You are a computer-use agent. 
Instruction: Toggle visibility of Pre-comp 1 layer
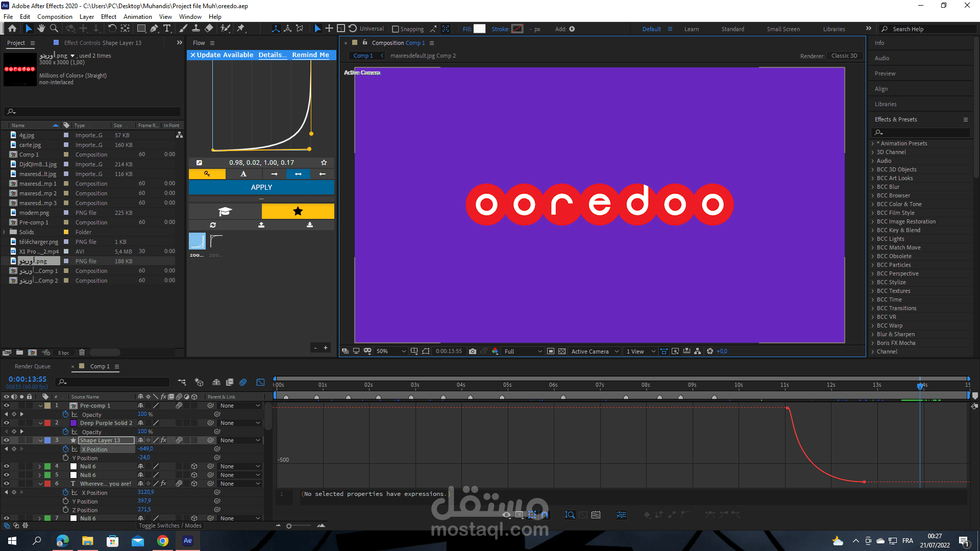click(x=7, y=406)
